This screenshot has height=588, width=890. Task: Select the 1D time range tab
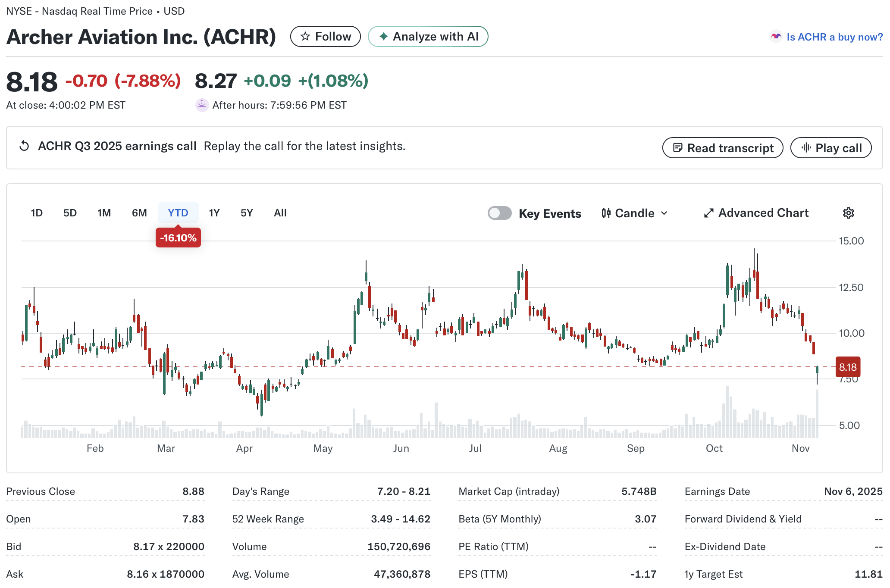(x=37, y=213)
